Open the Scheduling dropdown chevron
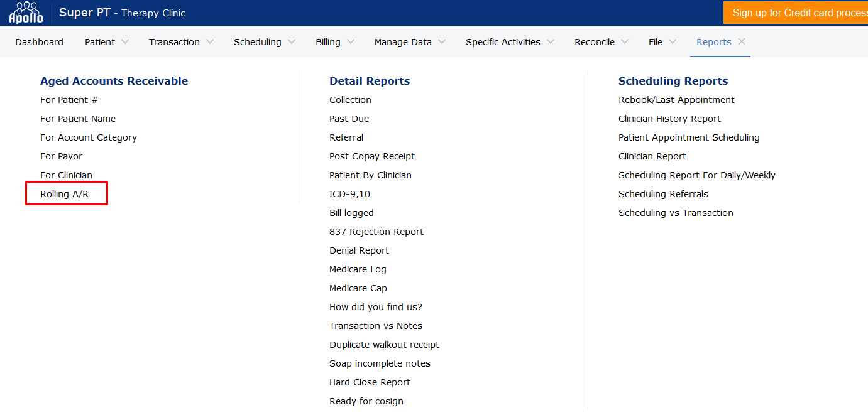 pyautogui.click(x=291, y=42)
